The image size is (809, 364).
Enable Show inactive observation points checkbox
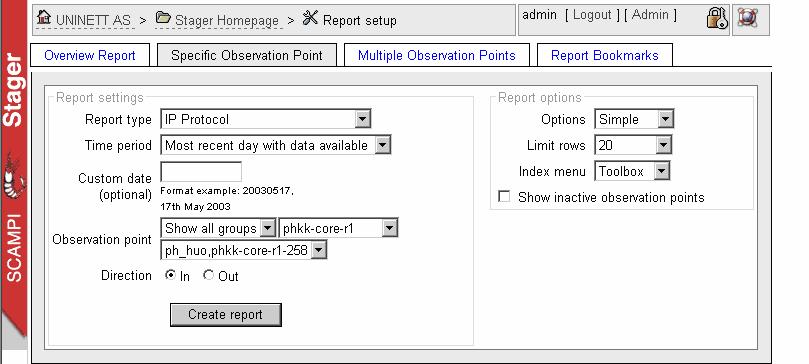tap(504, 196)
